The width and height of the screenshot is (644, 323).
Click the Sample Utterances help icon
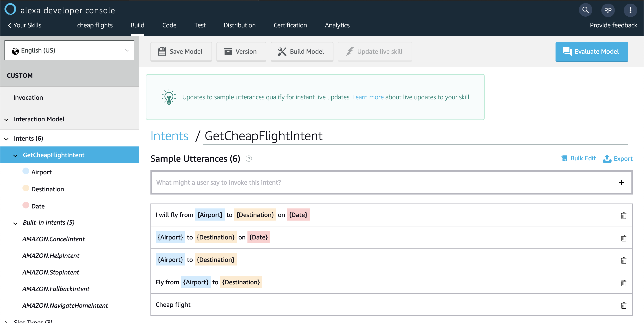249,159
